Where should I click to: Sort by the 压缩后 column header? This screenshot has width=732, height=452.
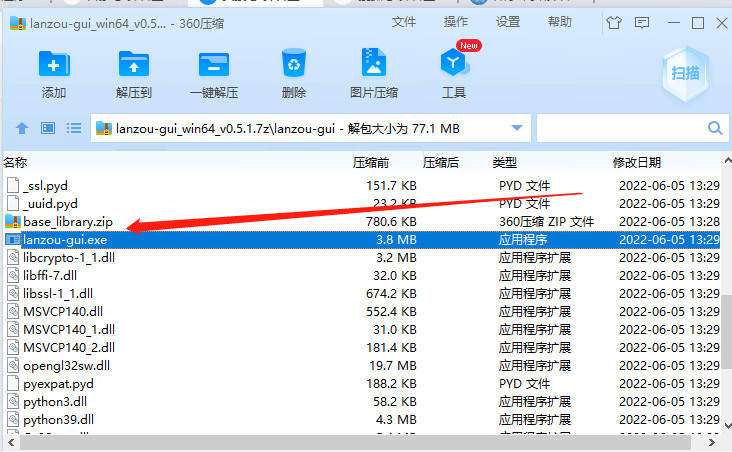(441, 162)
